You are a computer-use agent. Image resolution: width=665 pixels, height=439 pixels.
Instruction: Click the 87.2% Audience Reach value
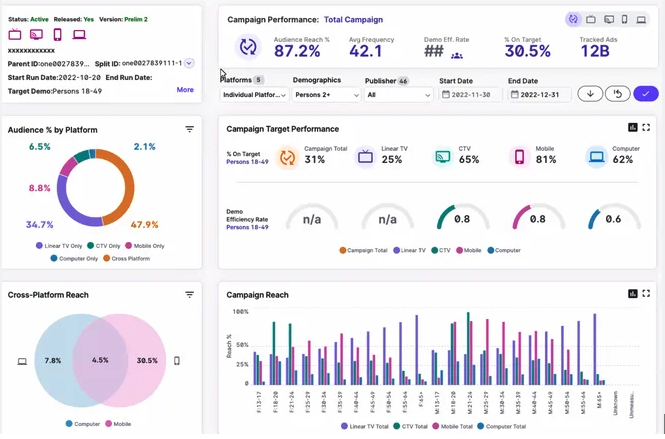297,51
